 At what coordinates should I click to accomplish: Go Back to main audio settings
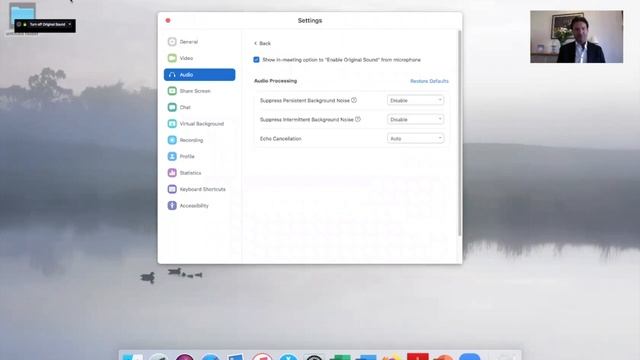[x=262, y=43]
